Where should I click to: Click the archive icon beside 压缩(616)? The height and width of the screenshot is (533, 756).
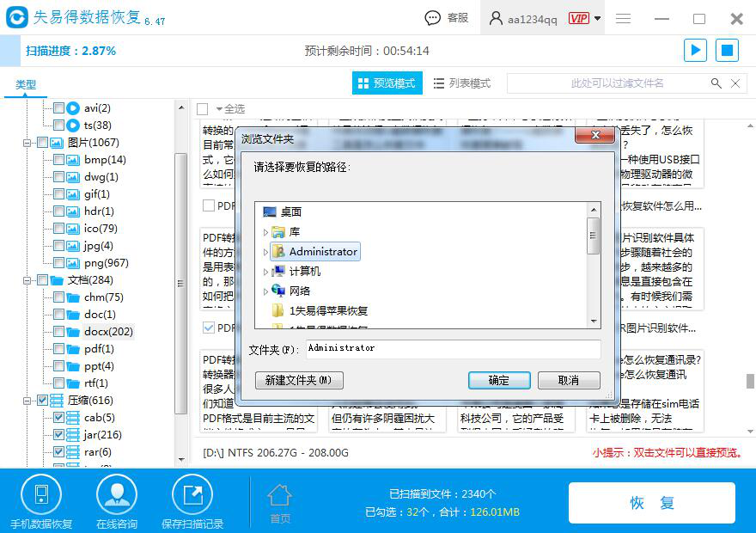click(57, 401)
